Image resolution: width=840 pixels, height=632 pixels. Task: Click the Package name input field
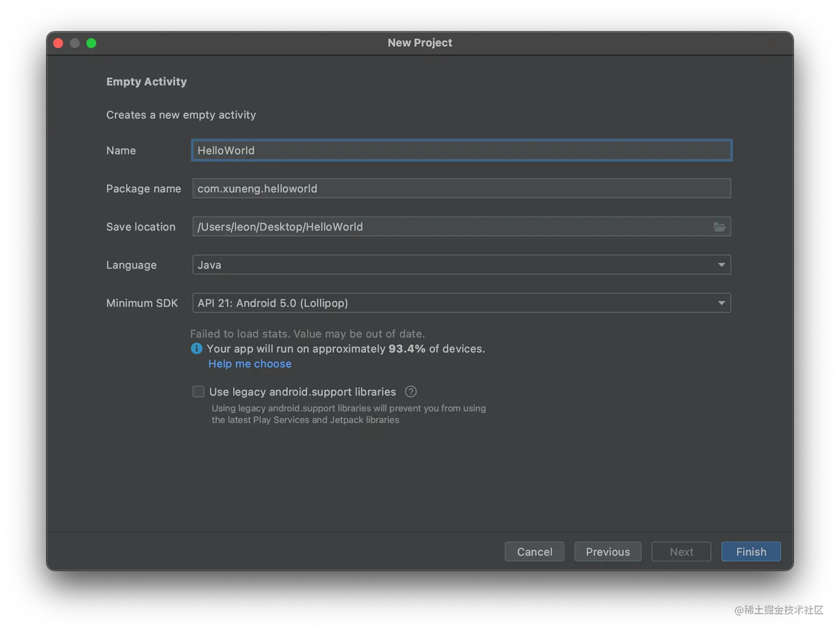point(462,189)
